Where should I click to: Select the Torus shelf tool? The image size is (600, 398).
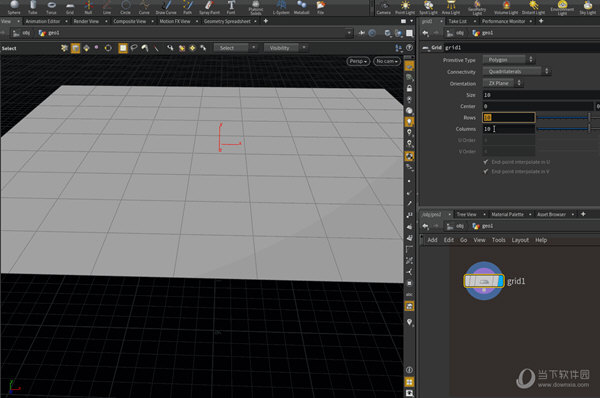pos(51,7)
